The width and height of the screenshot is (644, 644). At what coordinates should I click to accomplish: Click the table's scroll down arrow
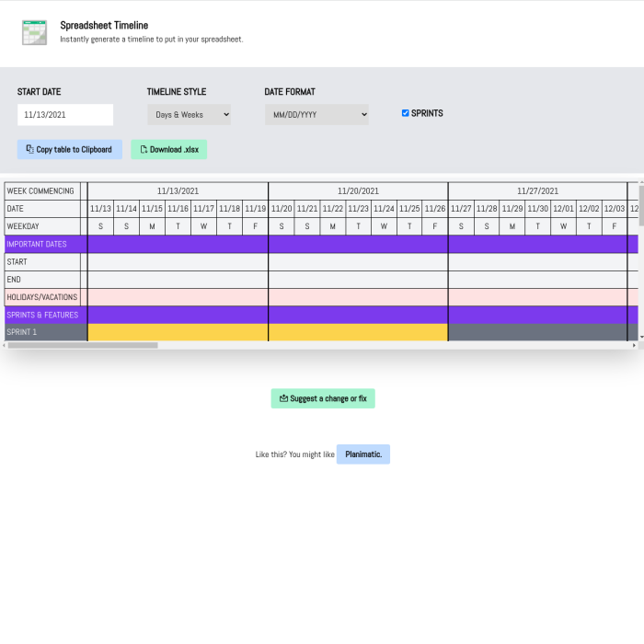pos(641,338)
